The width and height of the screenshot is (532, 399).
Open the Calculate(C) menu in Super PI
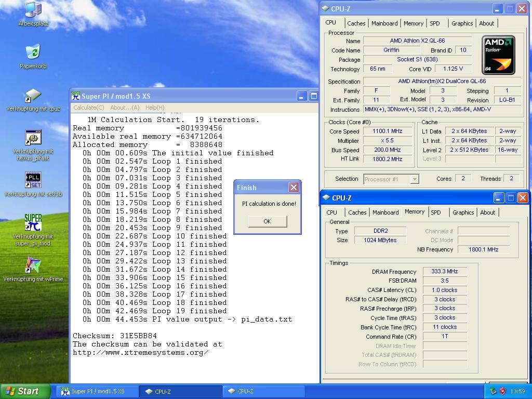click(89, 108)
